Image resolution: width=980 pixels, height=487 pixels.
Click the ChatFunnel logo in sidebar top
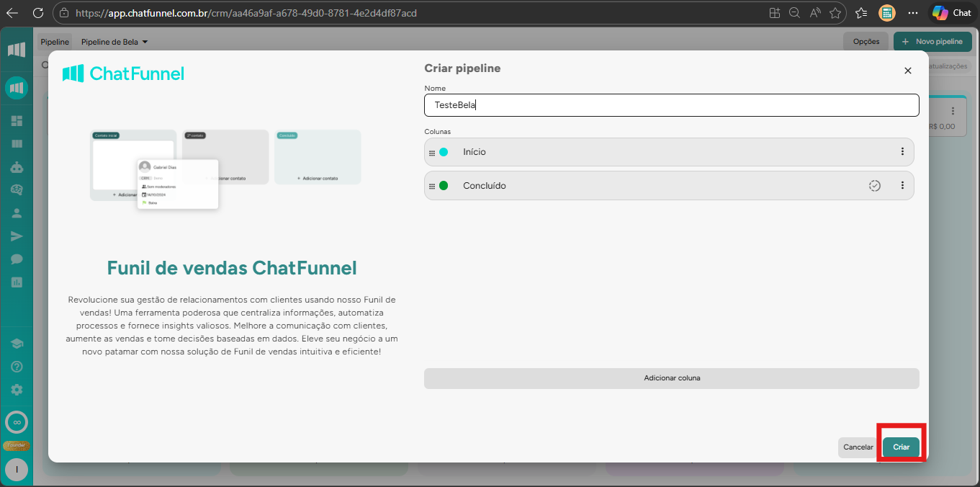pos(17,50)
